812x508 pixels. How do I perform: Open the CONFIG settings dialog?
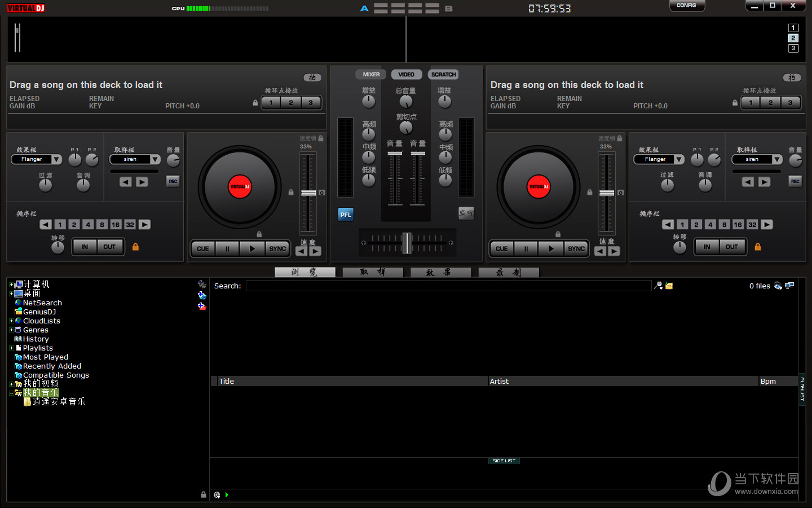[687, 6]
